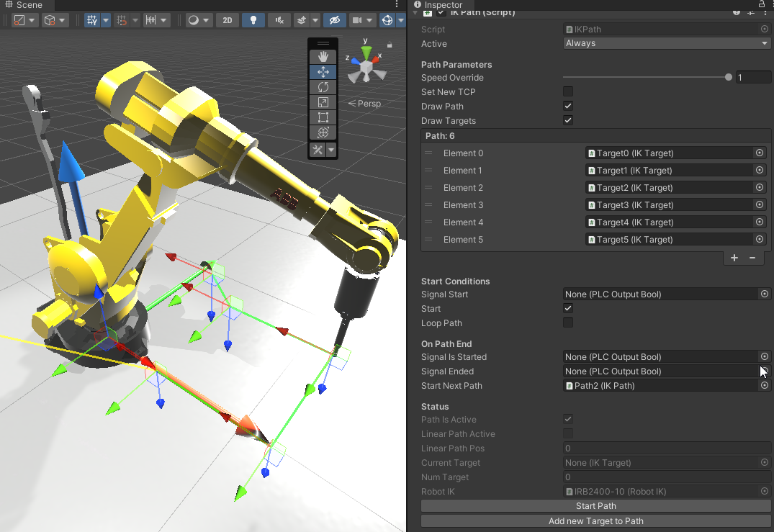Image resolution: width=774 pixels, height=532 pixels.
Task: Disable Draw Path
Action: [x=568, y=106]
